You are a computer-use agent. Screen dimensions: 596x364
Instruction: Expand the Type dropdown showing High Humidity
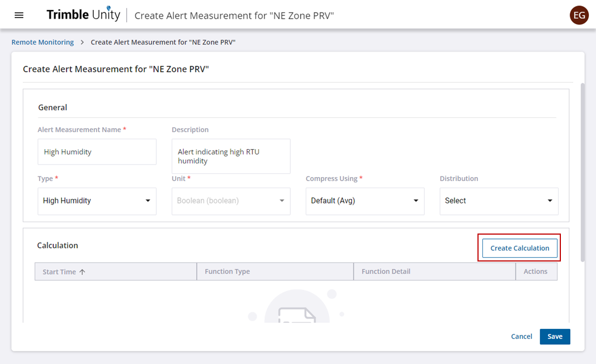tap(97, 201)
